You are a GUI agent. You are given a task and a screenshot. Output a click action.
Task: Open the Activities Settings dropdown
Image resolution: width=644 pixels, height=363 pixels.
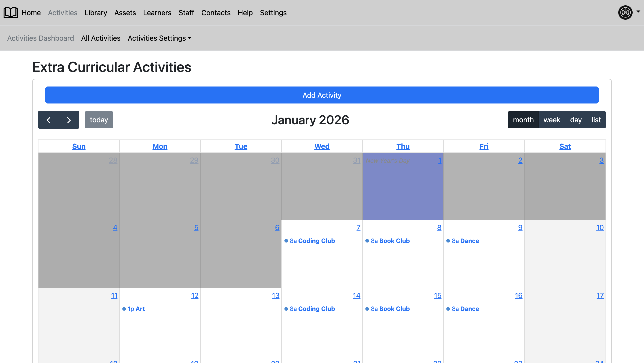pos(159,38)
